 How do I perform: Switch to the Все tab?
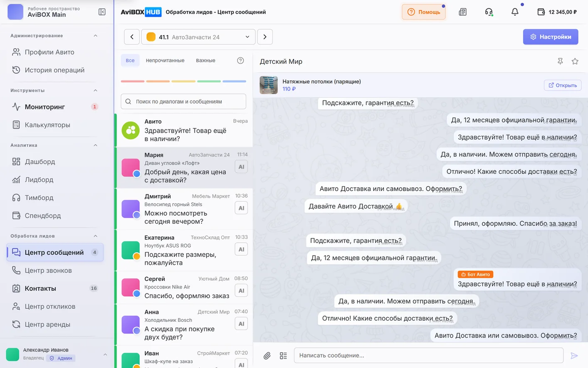130,60
